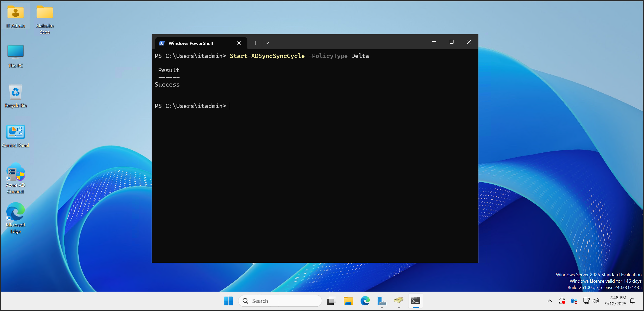Screen dimensions: 644x311
Task: Open the notification bell in system tray
Action: (x=633, y=301)
